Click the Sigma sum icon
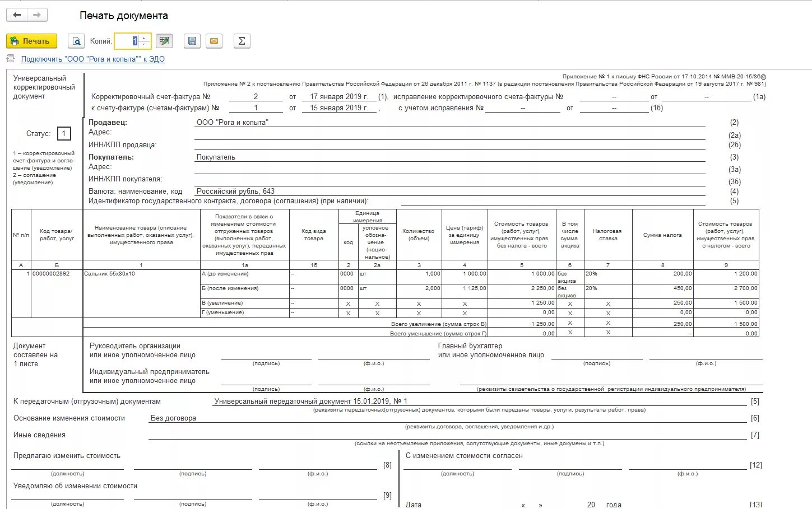Image resolution: width=812 pixels, height=509 pixels. point(242,41)
